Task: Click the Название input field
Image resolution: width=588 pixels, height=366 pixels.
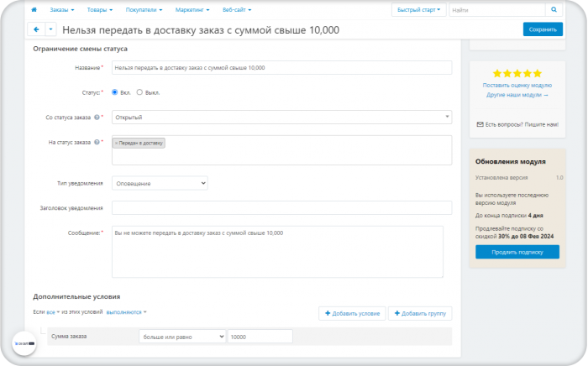Action: pyautogui.click(x=281, y=68)
